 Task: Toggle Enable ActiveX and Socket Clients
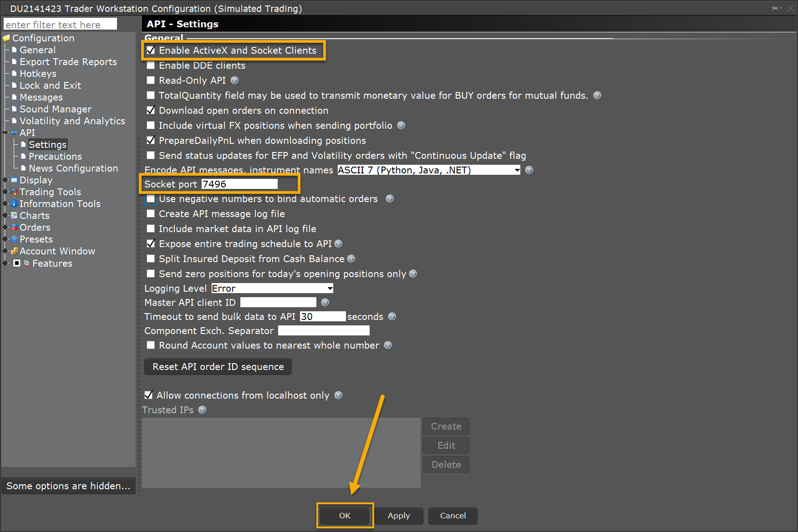tap(151, 50)
